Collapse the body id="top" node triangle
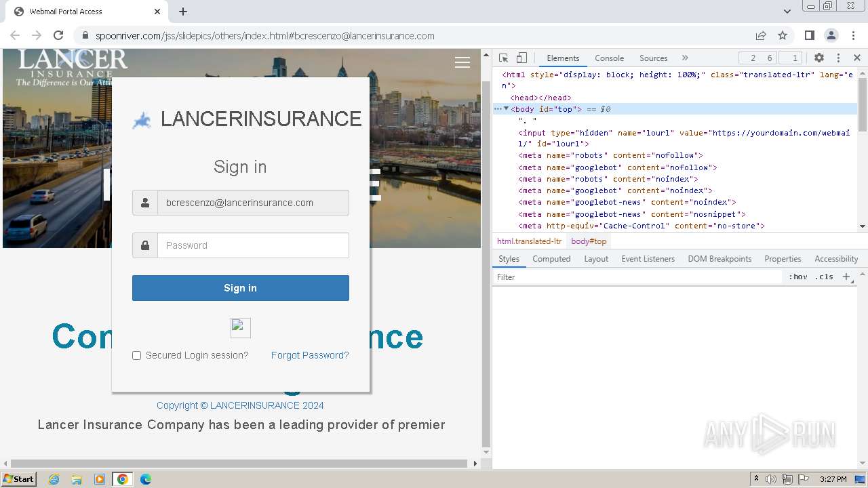 click(506, 108)
